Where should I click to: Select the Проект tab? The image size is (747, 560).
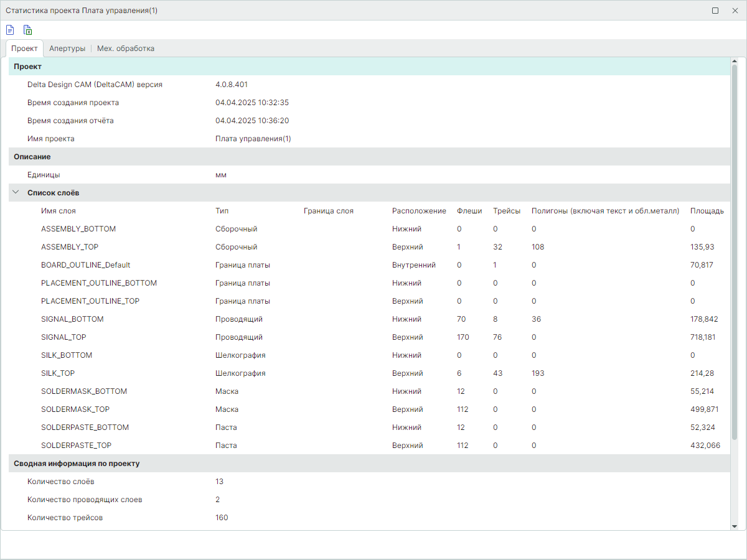click(x=25, y=49)
